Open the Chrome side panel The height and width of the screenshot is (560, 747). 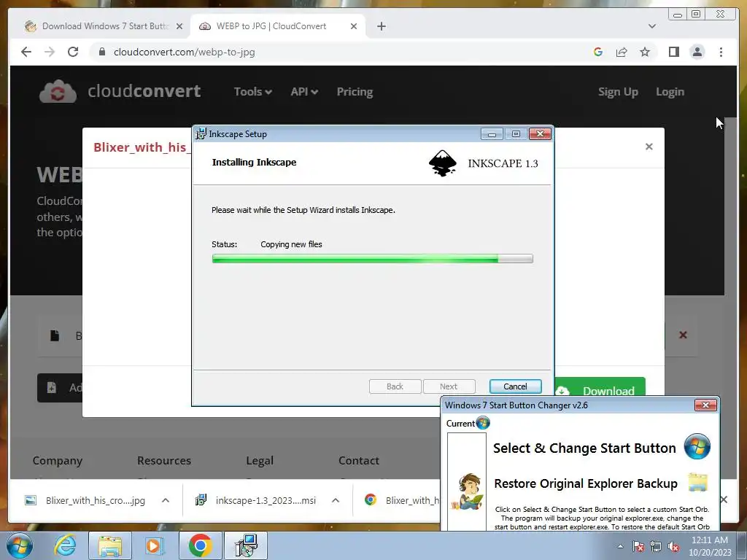[673, 52]
